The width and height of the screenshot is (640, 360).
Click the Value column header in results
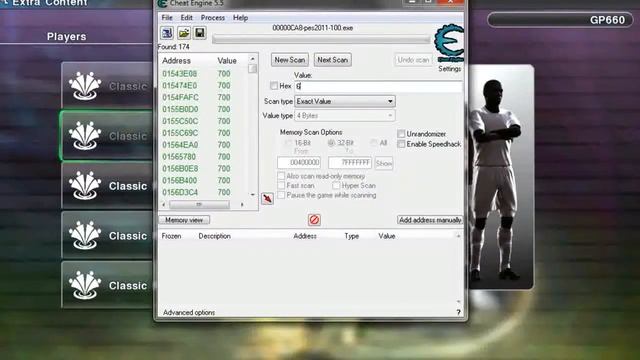227,60
